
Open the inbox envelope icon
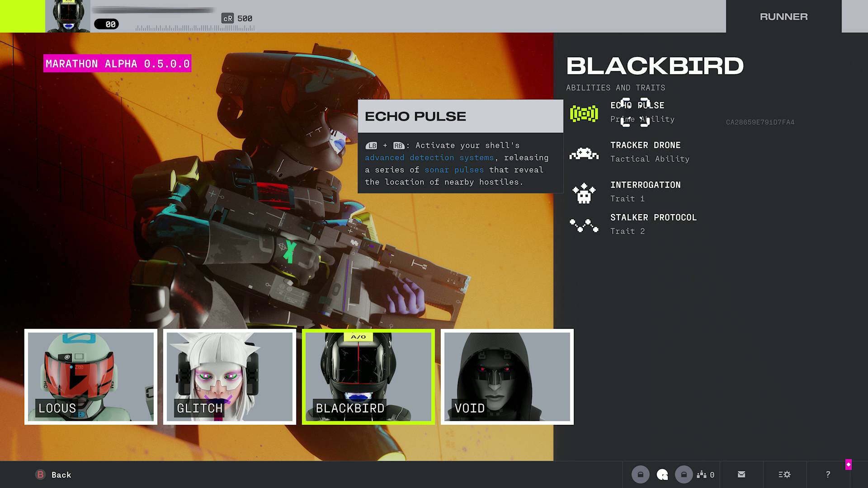coord(741,474)
